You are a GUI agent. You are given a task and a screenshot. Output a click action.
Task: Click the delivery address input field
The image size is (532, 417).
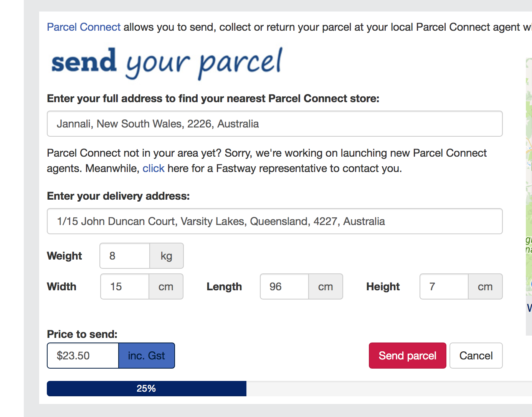click(274, 221)
